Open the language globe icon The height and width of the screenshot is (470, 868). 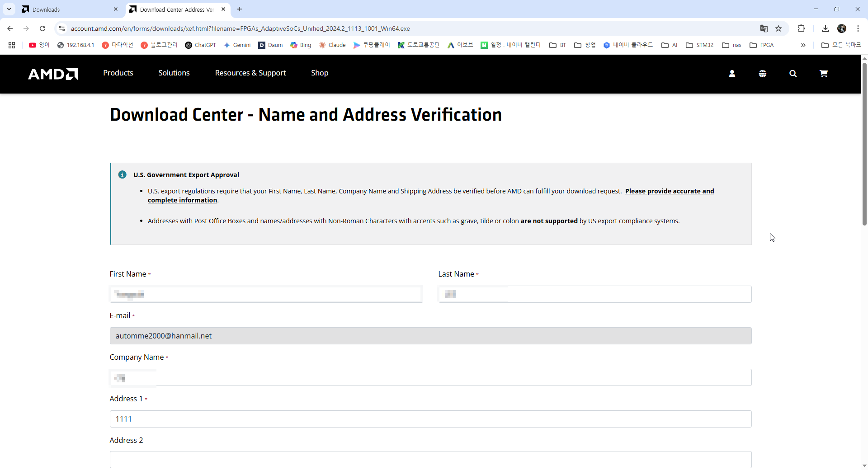click(x=763, y=74)
